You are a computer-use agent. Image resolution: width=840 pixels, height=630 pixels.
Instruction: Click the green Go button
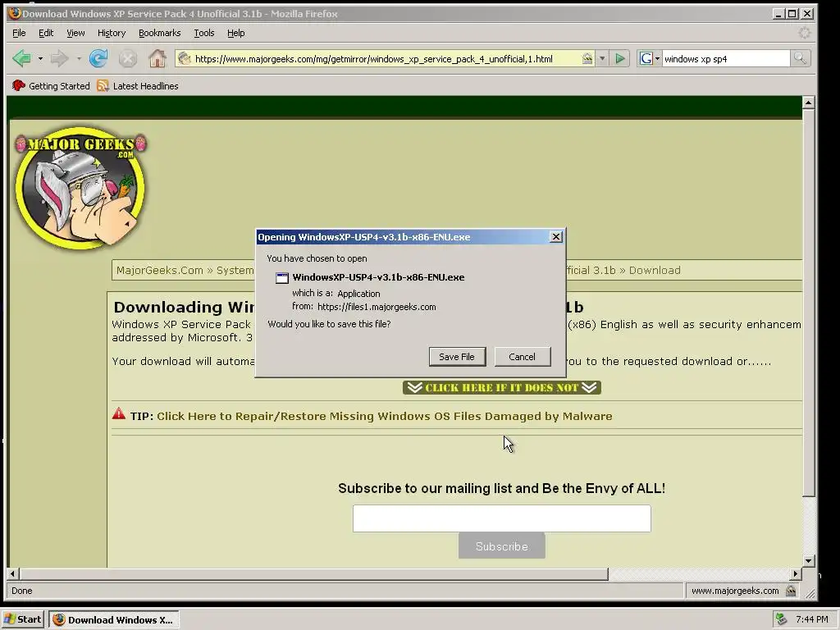[620, 58]
